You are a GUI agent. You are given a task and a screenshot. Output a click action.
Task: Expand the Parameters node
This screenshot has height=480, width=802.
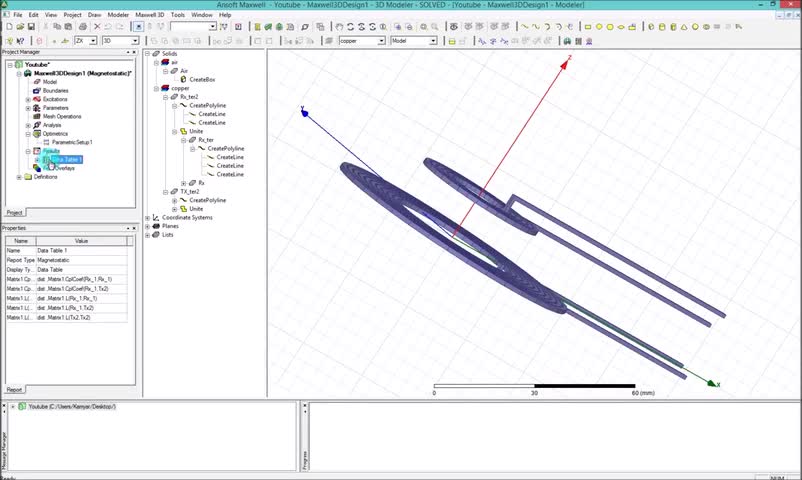pos(28,108)
